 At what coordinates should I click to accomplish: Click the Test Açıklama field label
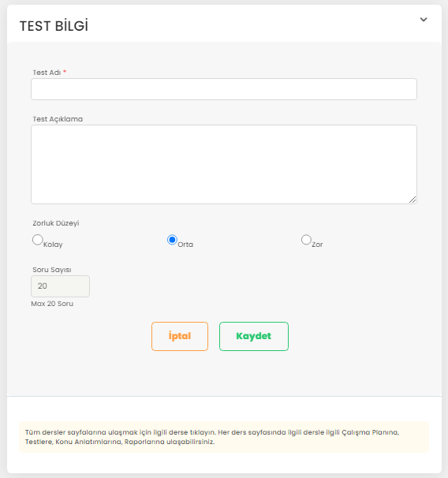point(58,119)
